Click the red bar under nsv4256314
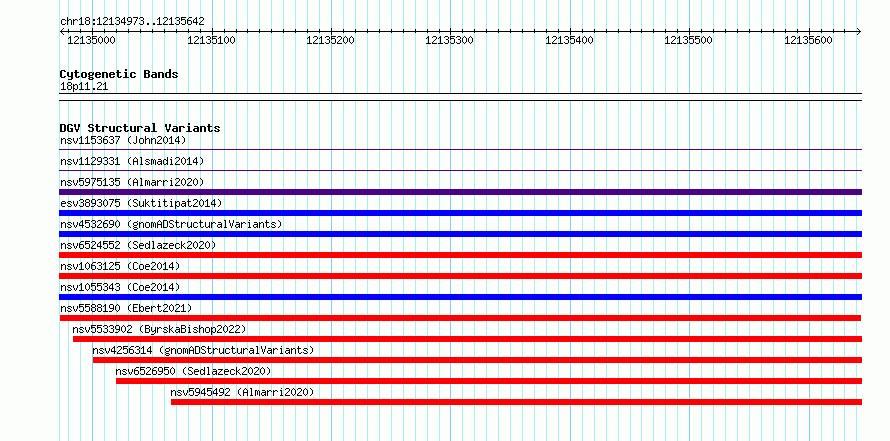This screenshot has height=441, width=890. pos(477,360)
